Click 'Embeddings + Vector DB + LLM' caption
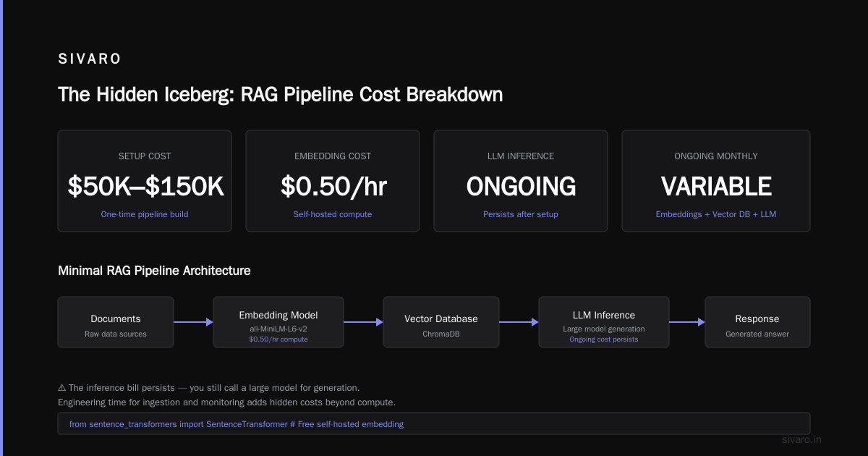This screenshot has height=456, width=868. click(x=716, y=214)
